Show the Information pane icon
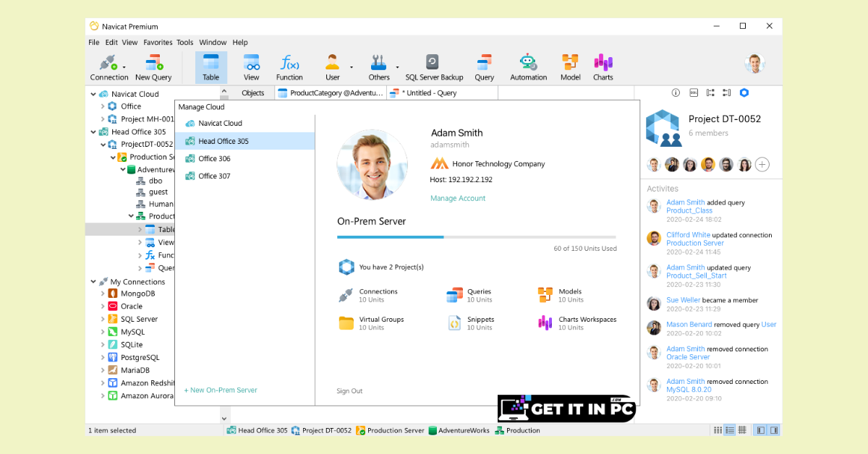The width and height of the screenshot is (868, 454). click(x=676, y=93)
